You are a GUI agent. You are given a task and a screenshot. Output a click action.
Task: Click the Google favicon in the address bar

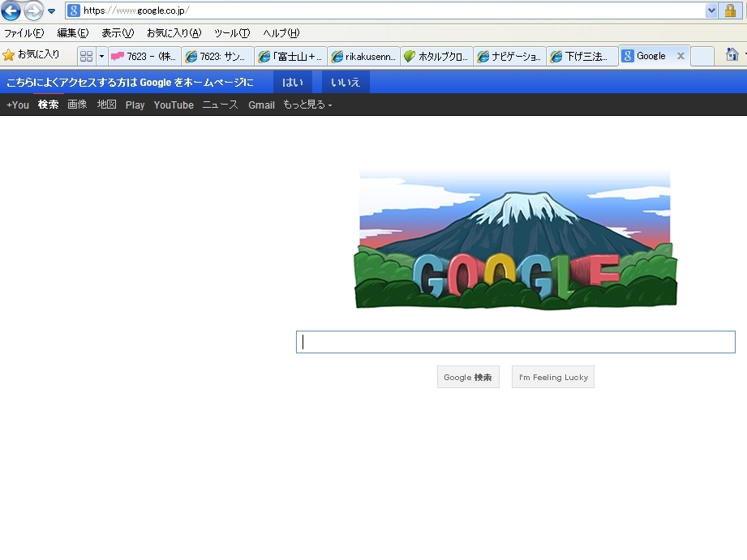(73, 11)
